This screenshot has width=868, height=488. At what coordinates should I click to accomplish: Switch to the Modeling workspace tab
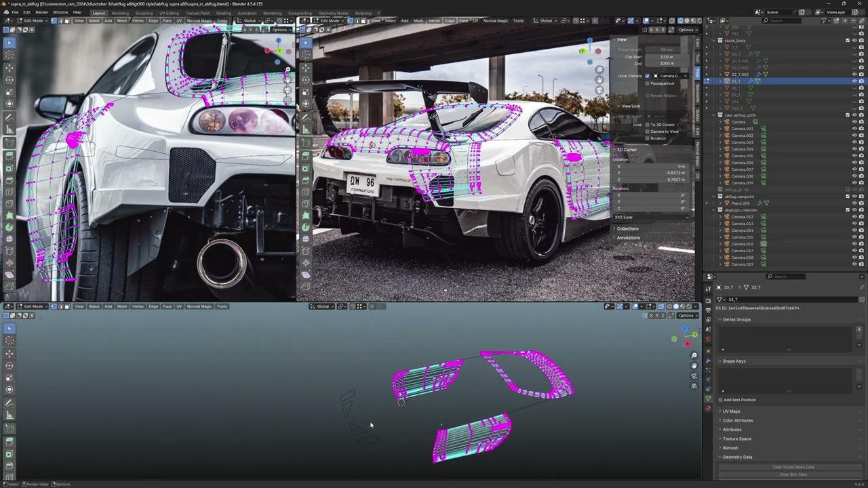[120, 13]
